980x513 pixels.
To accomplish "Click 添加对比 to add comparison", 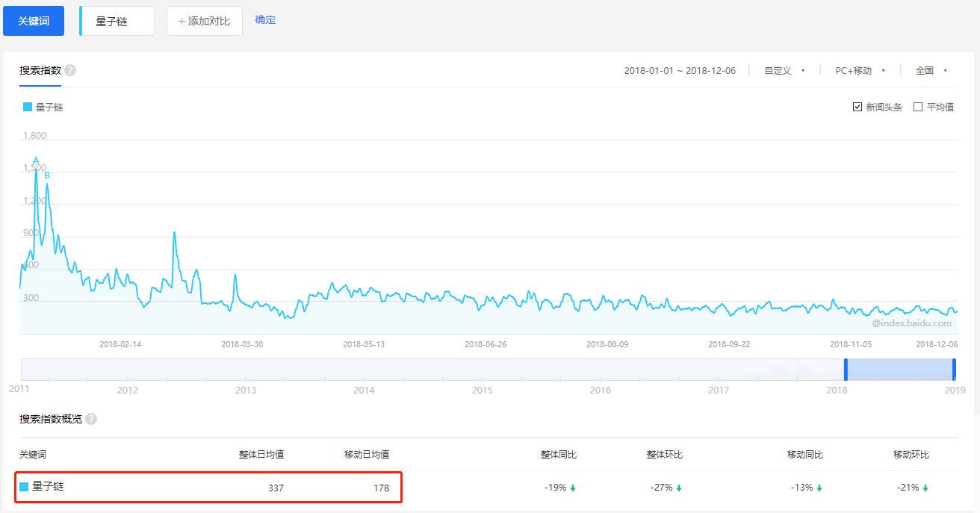I will pyautogui.click(x=205, y=21).
